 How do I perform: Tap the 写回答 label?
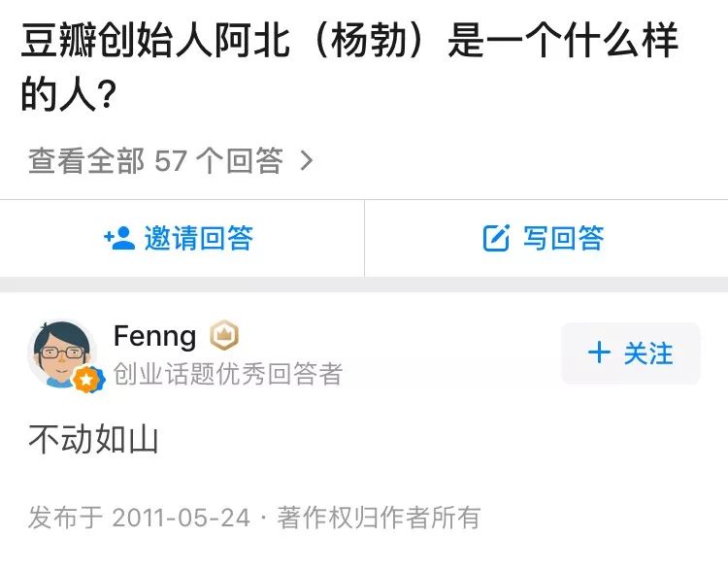pyautogui.click(x=564, y=238)
